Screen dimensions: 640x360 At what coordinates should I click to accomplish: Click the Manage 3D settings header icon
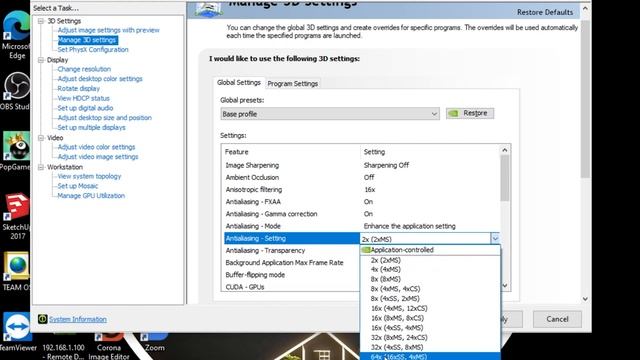[209, 9]
